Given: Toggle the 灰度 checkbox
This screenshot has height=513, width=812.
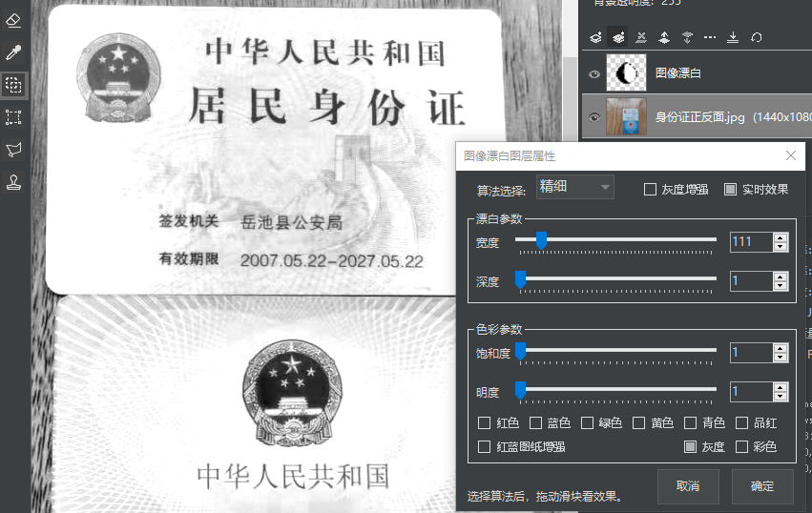Looking at the screenshot, I should click(690, 446).
